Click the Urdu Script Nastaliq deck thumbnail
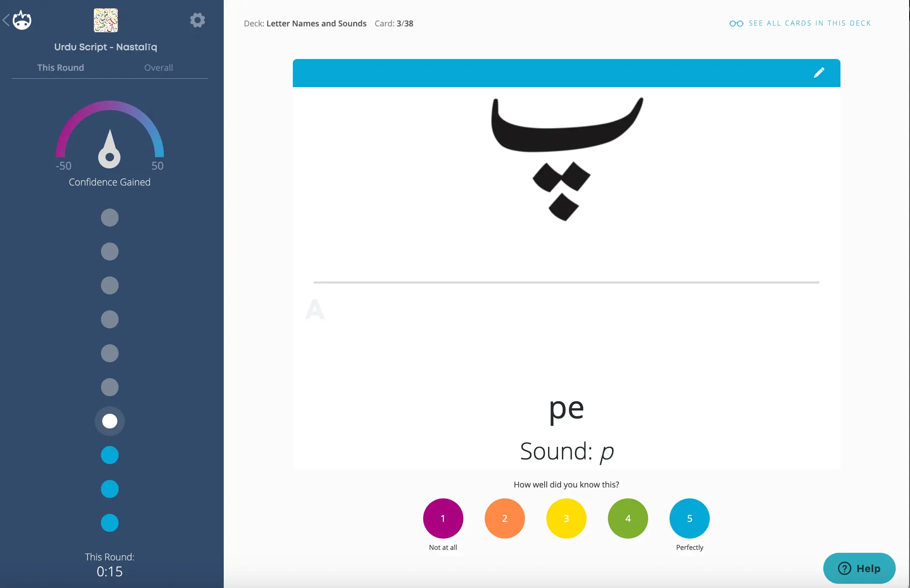The width and height of the screenshot is (910, 588). click(106, 20)
